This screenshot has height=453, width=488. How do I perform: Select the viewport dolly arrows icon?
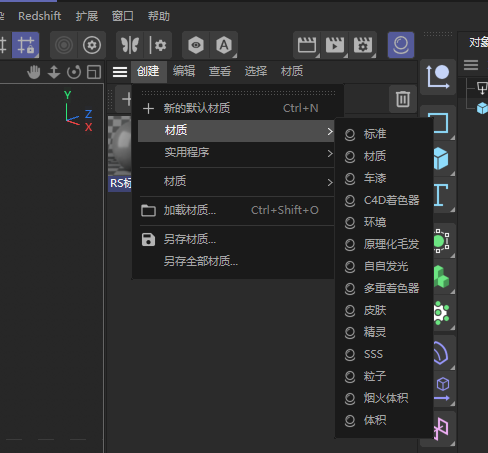coord(54,72)
